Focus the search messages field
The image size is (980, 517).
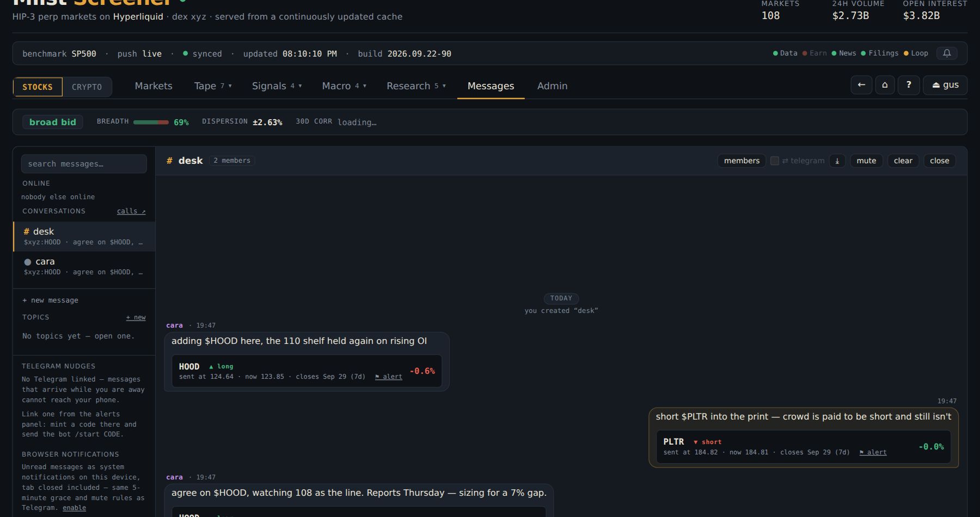coord(84,164)
